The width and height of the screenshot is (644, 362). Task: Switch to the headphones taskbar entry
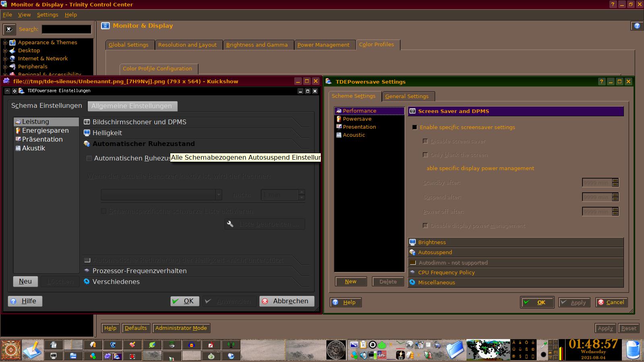pos(192,345)
